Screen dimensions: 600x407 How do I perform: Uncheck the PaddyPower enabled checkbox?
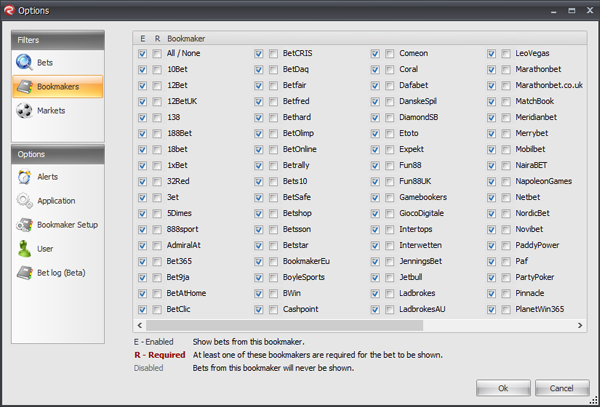(x=491, y=246)
